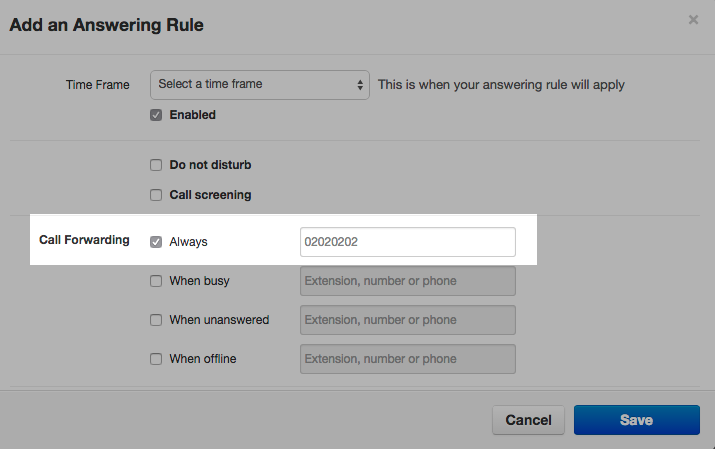Click the 'Call screening' label text
715x449 pixels.
pos(210,195)
